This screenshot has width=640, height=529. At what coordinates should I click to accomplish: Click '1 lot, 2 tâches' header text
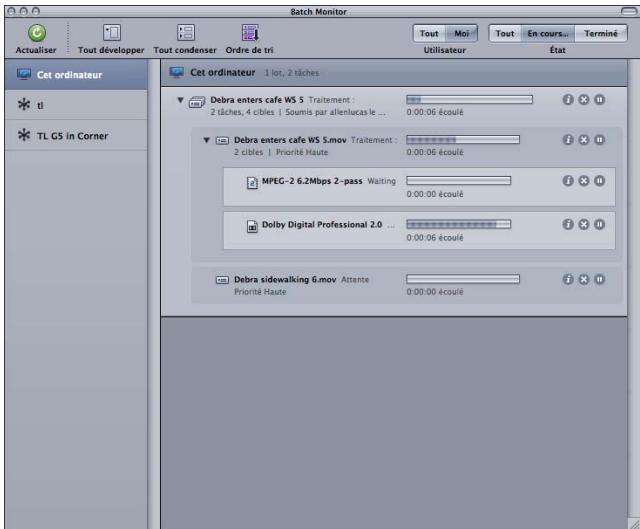(292, 73)
